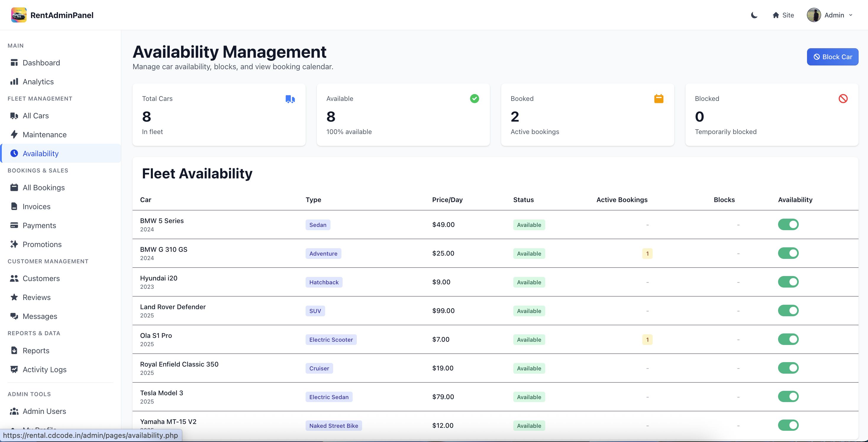Click the Promotions sparkle icon
This screenshot has height=442, width=868.
tap(14, 244)
